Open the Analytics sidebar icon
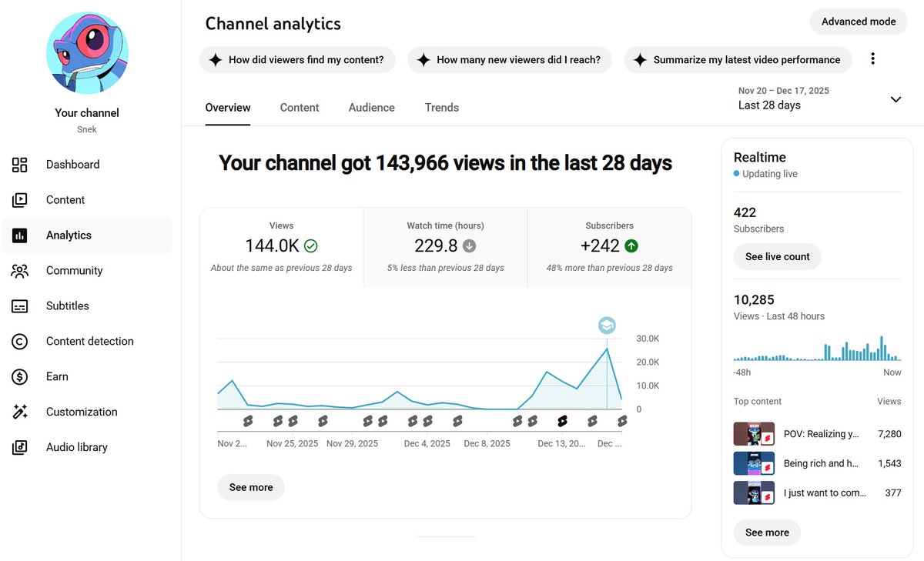924x561 pixels. 19,235
